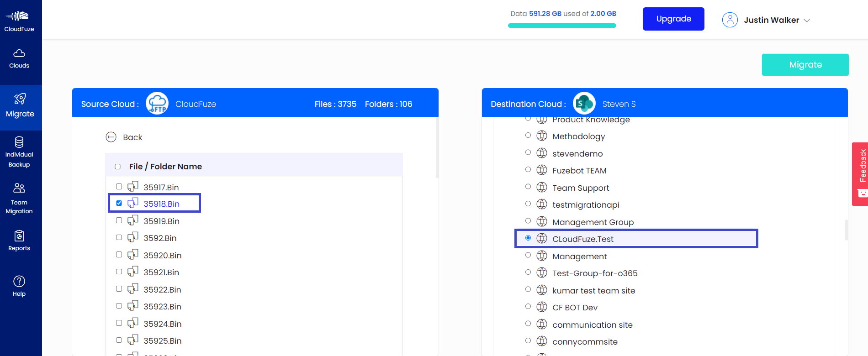
Task: Click the destination panel scrollbar thumb
Action: coord(847,230)
